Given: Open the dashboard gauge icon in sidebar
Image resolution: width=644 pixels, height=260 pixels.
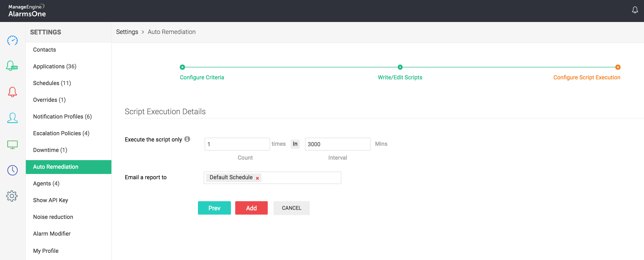Looking at the screenshot, I should (12, 40).
